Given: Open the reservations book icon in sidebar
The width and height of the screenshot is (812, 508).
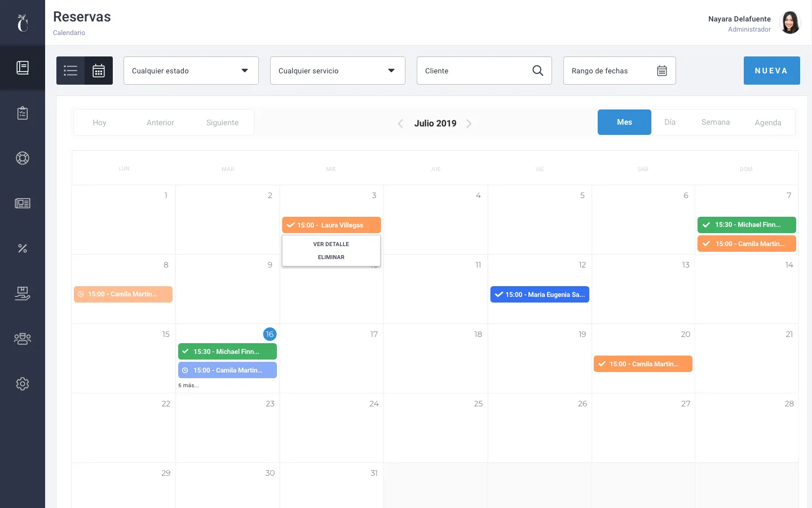Looking at the screenshot, I should click(x=23, y=68).
